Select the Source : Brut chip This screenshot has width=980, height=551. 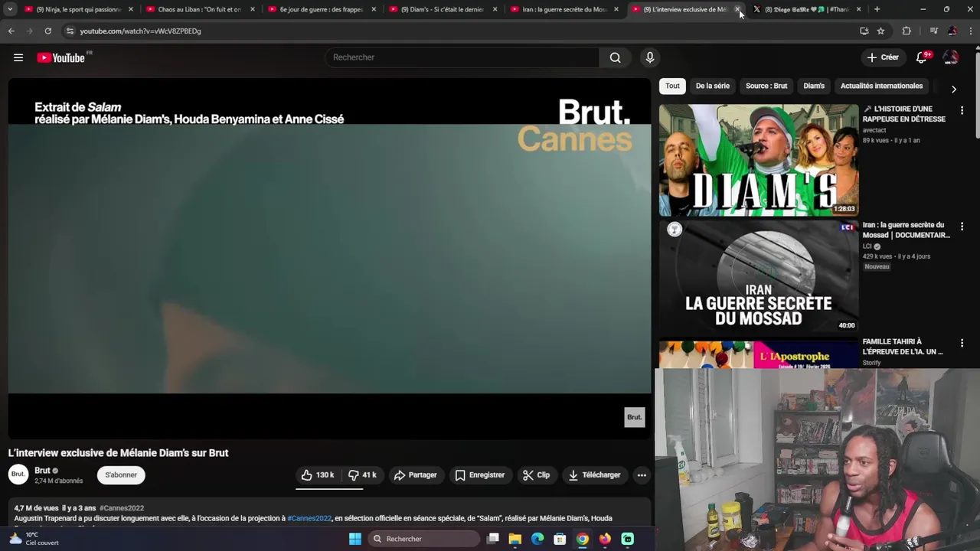click(x=766, y=86)
